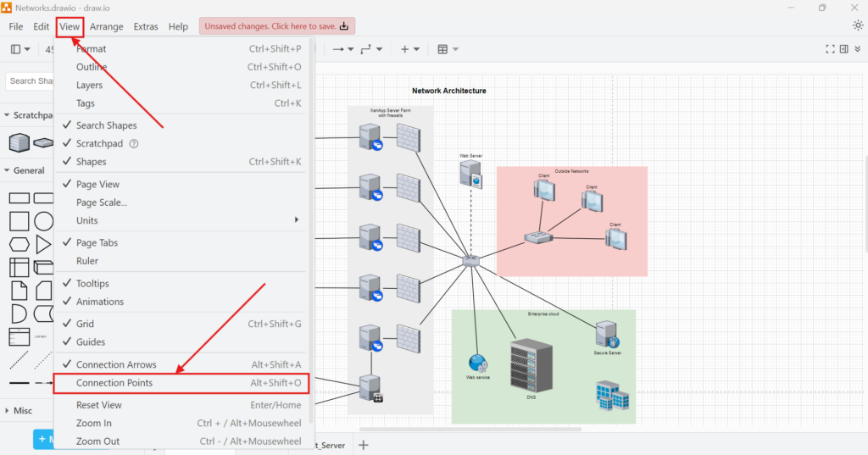Click the DNS server rack on canvas
Image resolution: width=868 pixels, height=455 pixels.
531,365
